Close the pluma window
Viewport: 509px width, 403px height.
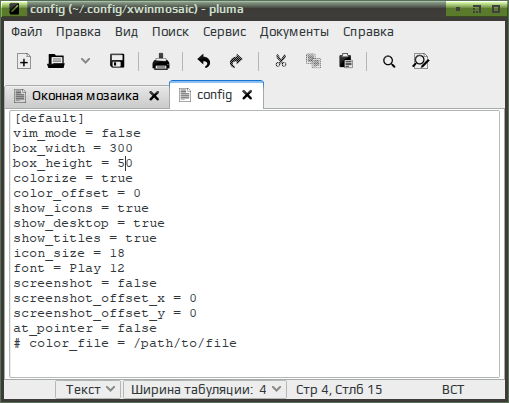click(496, 9)
